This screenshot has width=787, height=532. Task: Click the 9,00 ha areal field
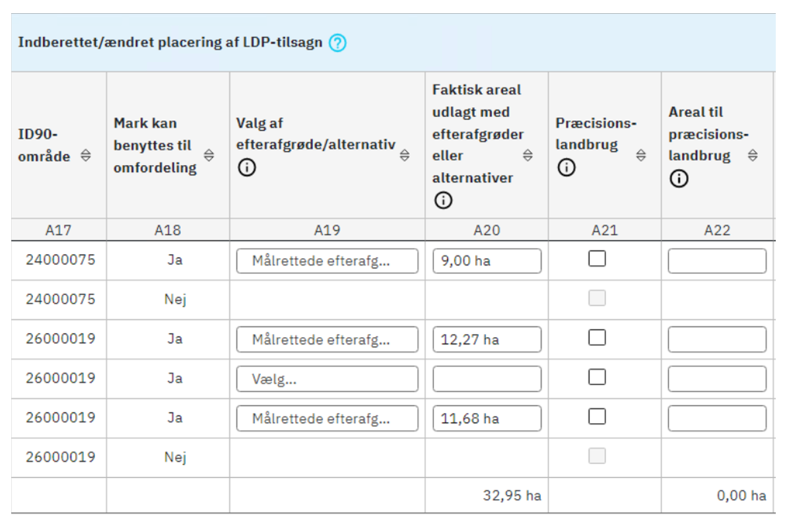[x=487, y=260]
